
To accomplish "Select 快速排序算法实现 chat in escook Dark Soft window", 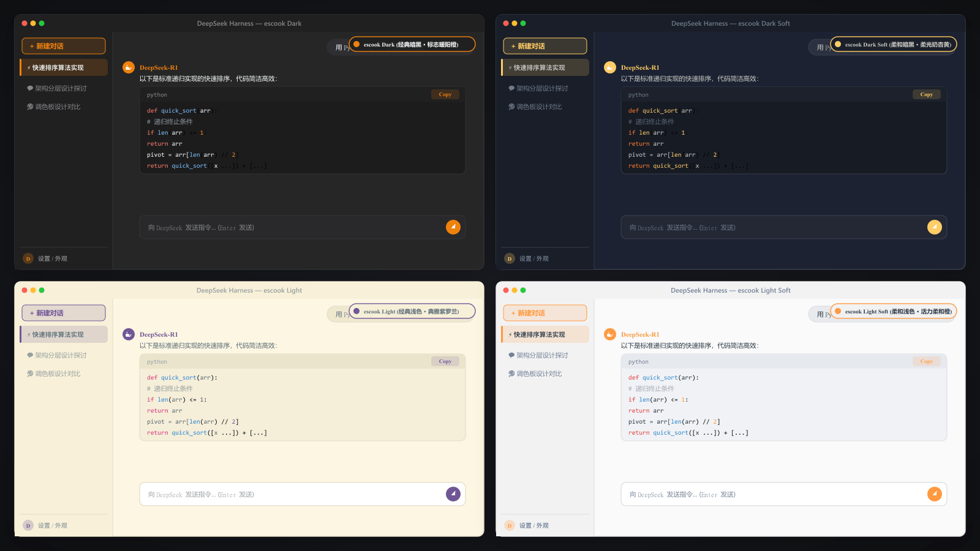I will (545, 67).
